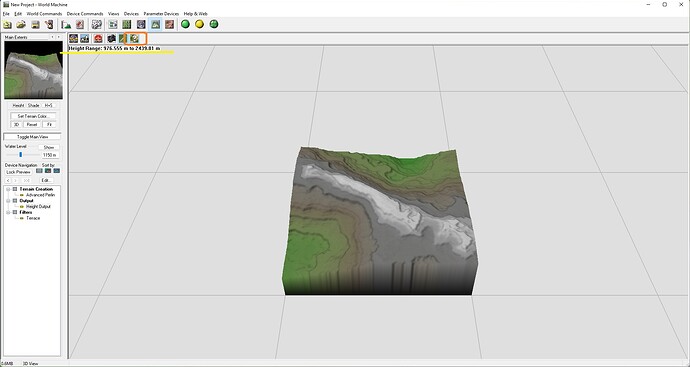Open the Parameter Devices menu

[161, 14]
